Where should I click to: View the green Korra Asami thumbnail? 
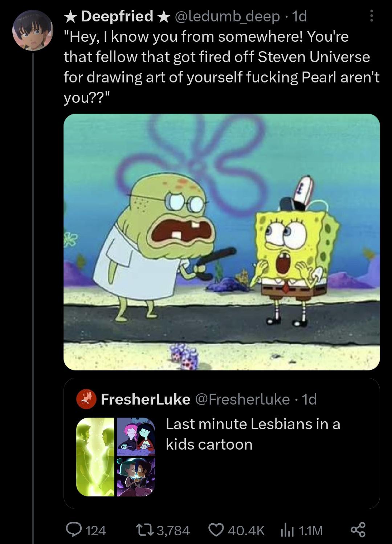(x=96, y=457)
